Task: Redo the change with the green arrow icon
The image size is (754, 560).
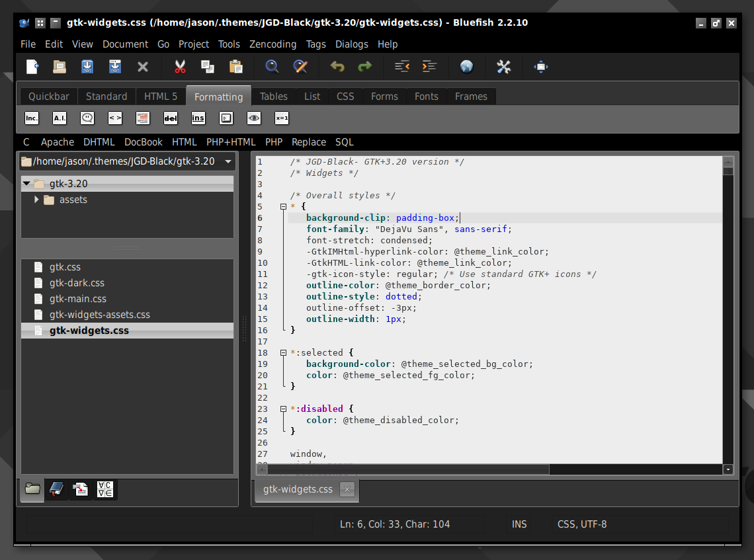Action: pos(365,66)
